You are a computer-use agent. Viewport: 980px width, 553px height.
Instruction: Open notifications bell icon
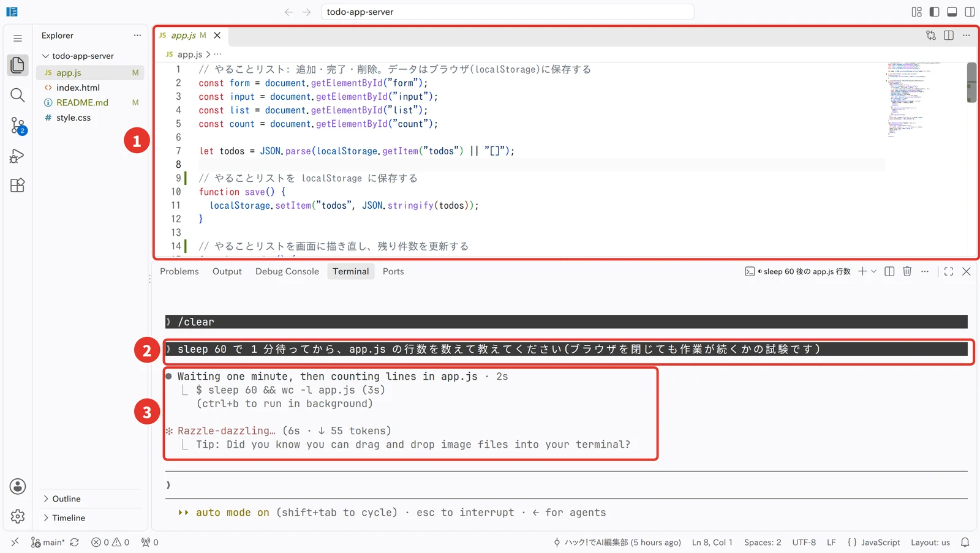965,542
